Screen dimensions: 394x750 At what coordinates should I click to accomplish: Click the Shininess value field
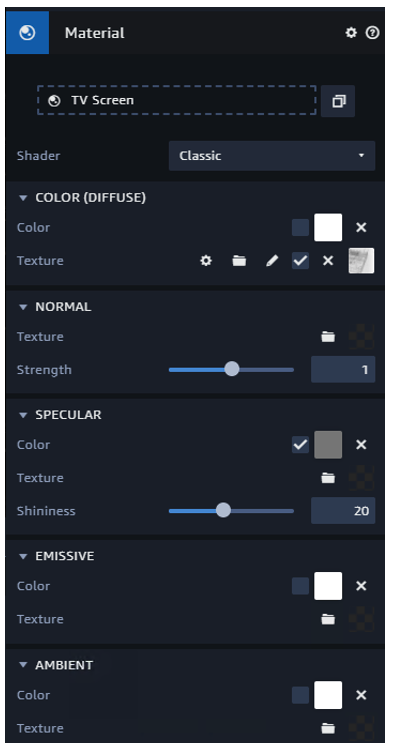point(343,511)
